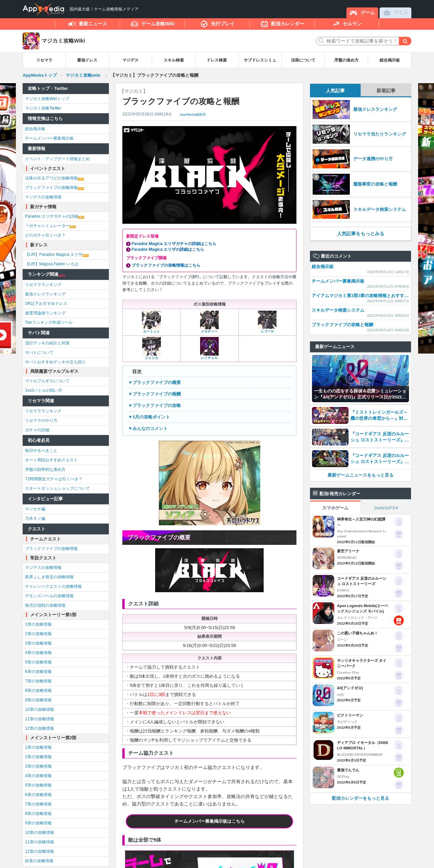
Task: Select the 人気記事 tab
Action: point(335,91)
